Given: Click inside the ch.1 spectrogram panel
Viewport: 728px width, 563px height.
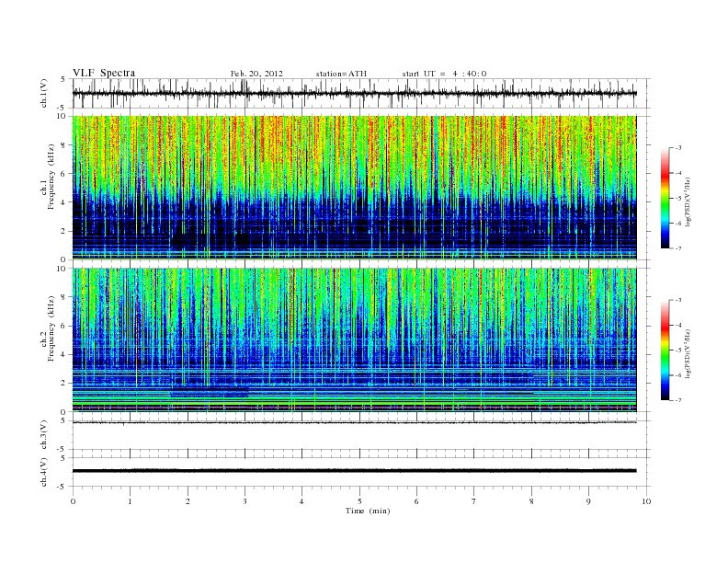Looking at the screenshot, I should click(x=354, y=188).
